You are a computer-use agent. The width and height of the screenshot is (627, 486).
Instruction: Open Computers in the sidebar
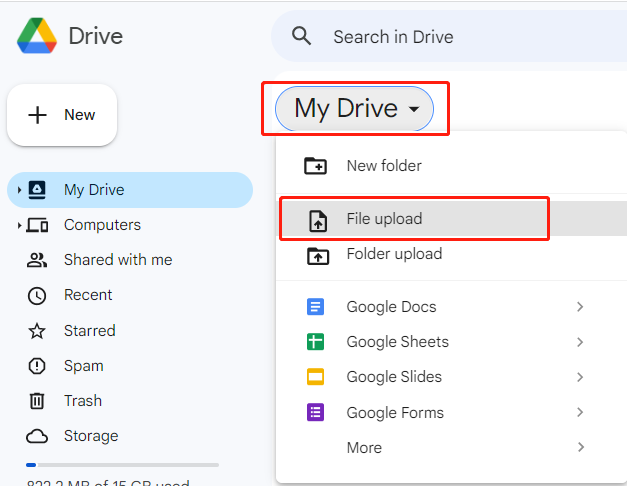[x=130, y=225]
